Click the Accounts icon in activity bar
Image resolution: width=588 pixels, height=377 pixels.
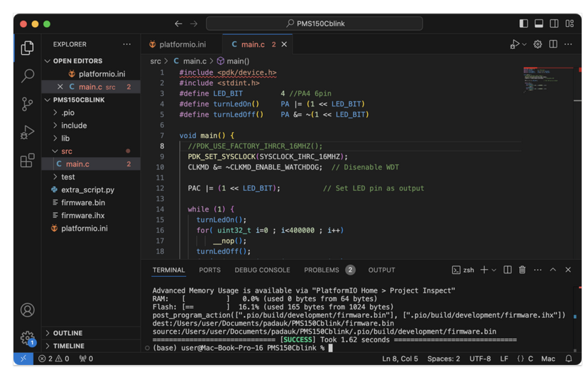(27, 310)
